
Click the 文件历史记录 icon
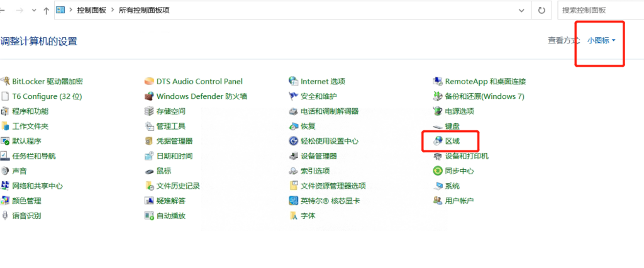pyautogui.click(x=149, y=186)
